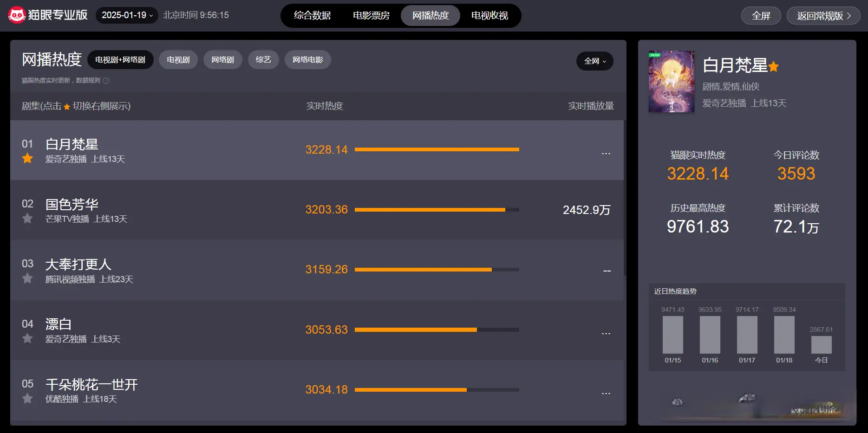Click the 实时热度 column header
Image resolution: width=868 pixels, height=433 pixels.
pyautogui.click(x=325, y=106)
